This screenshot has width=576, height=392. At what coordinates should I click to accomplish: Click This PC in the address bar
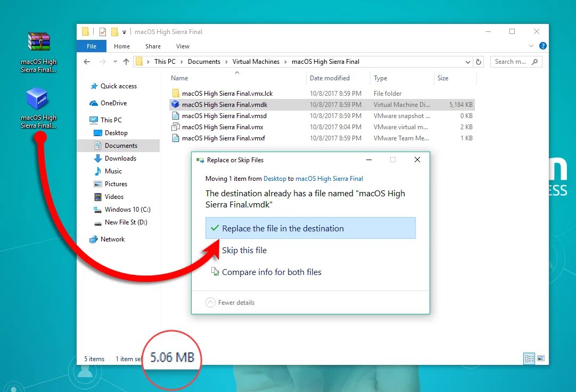click(164, 62)
